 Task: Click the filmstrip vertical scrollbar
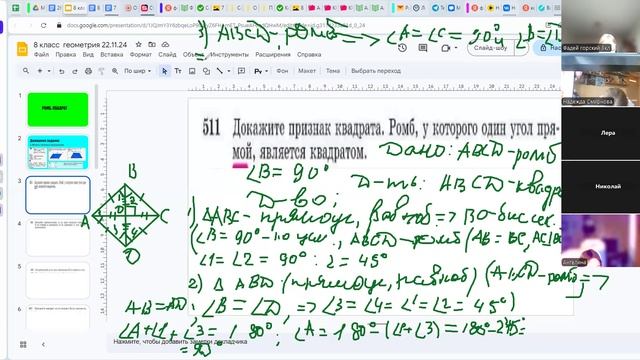(97, 127)
